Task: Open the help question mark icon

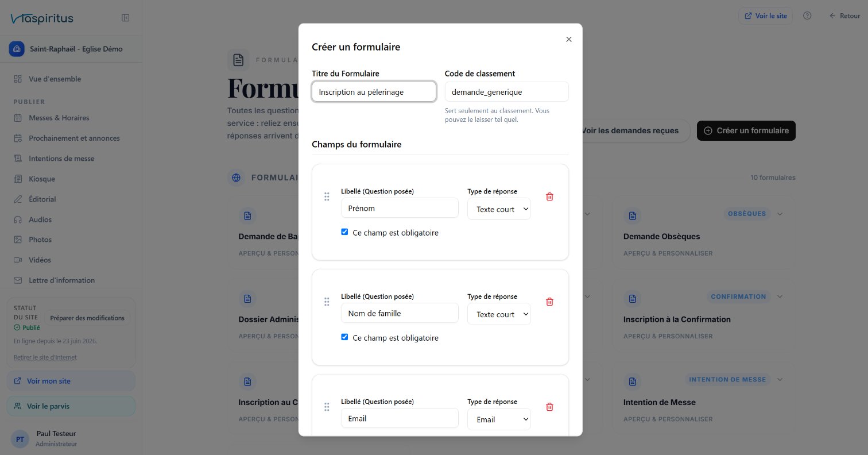Action: [807, 16]
